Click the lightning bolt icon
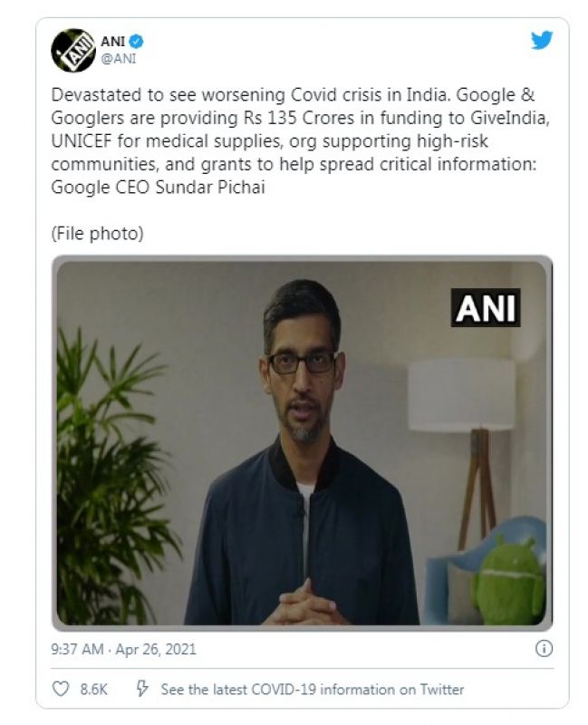The width and height of the screenshot is (588, 725). (x=141, y=689)
